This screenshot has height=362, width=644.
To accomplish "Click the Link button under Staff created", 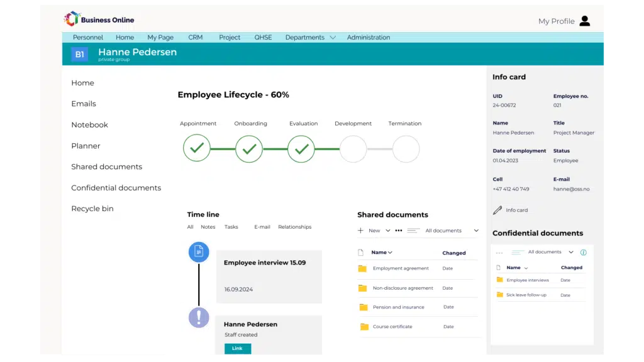I will point(237,348).
